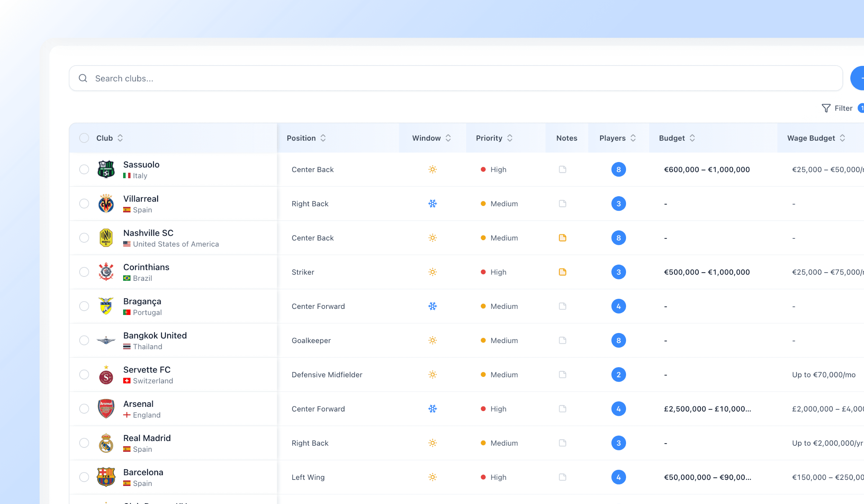Focus the Search clubs input field
The image size is (864, 504).
click(x=456, y=78)
